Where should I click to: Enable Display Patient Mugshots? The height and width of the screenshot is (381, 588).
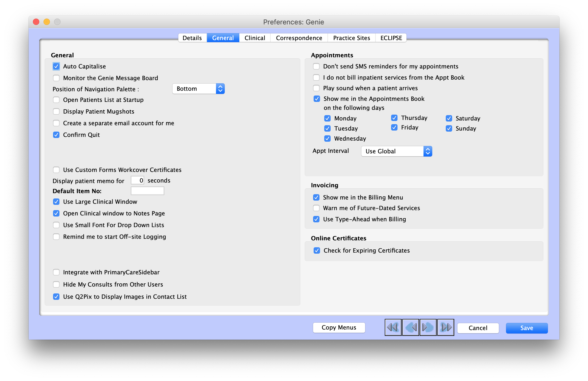click(x=56, y=111)
